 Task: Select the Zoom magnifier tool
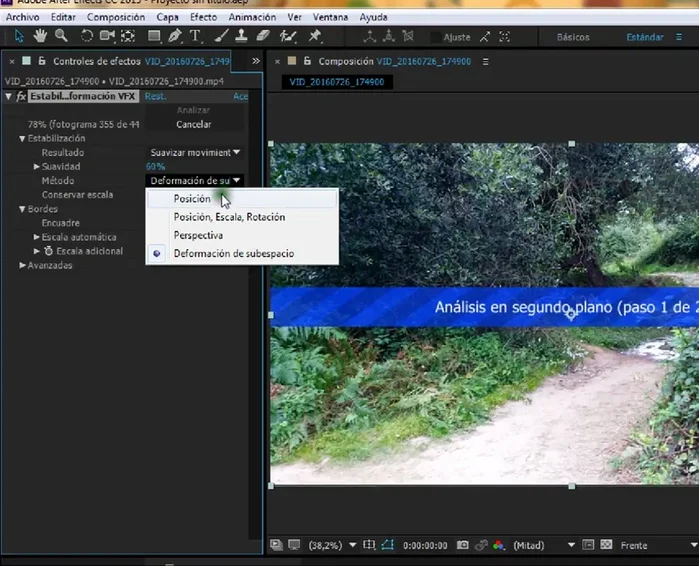click(61, 37)
